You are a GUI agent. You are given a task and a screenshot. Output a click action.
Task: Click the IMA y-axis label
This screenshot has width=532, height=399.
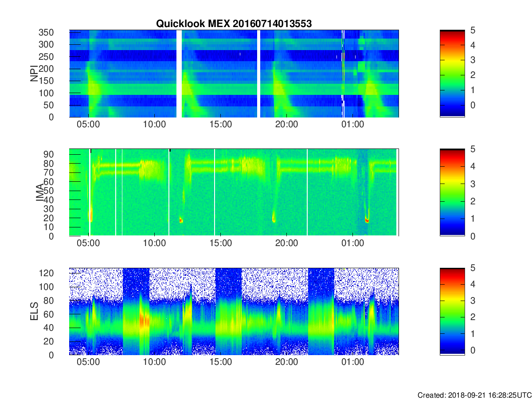(40, 193)
